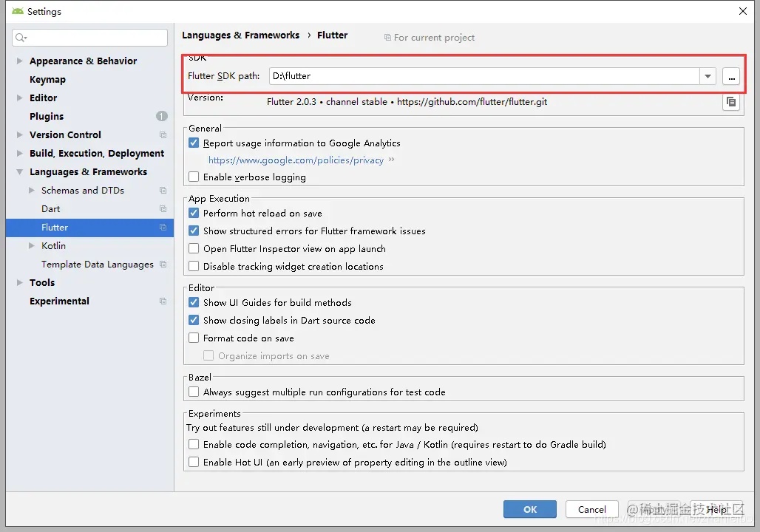The image size is (760, 532).
Task: Open the Flutter SDK path dropdown
Action: tap(708, 76)
